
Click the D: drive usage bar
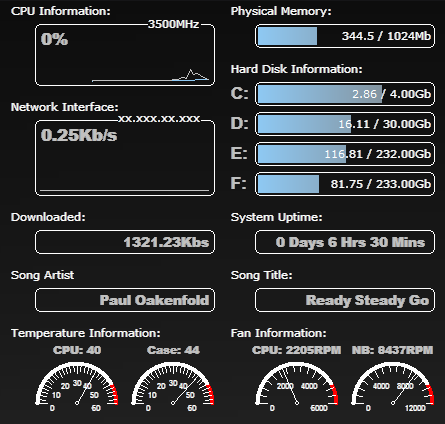click(x=345, y=124)
